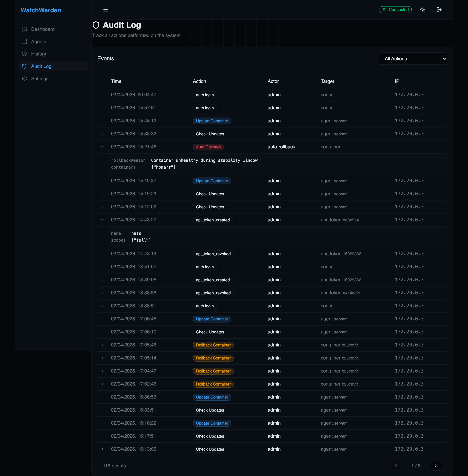This screenshot has height=476, width=468.
Task: Click the WatchWarden logo text
Action: click(41, 10)
